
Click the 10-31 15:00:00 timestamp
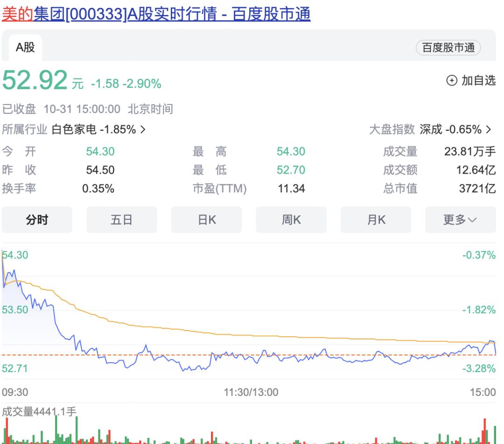(x=82, y=109)
